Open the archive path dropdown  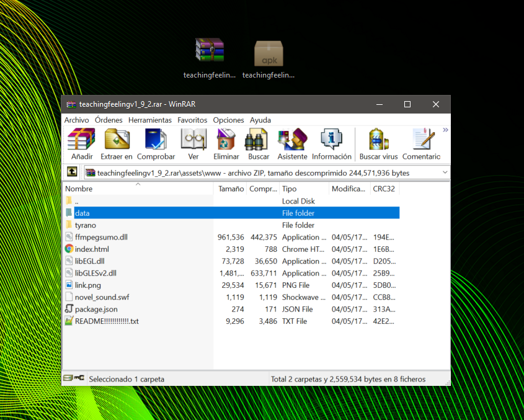click(x=445, y=172)
